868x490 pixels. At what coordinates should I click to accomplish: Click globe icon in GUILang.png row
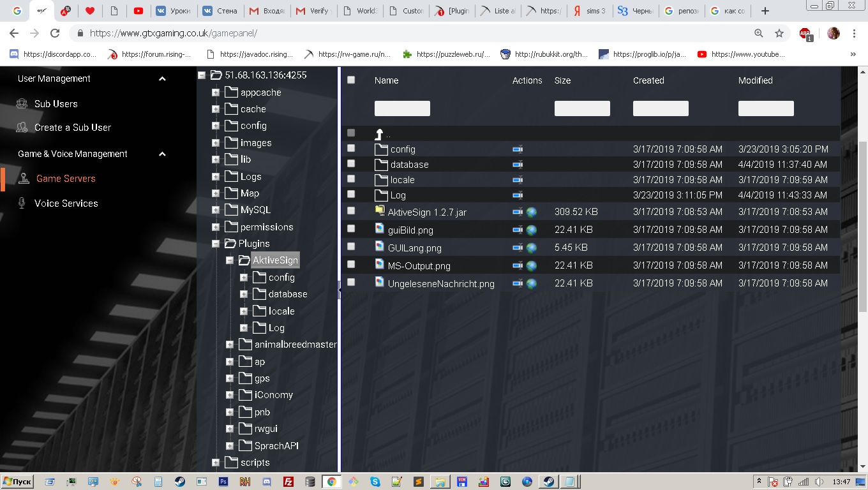(x=531, y=248)
